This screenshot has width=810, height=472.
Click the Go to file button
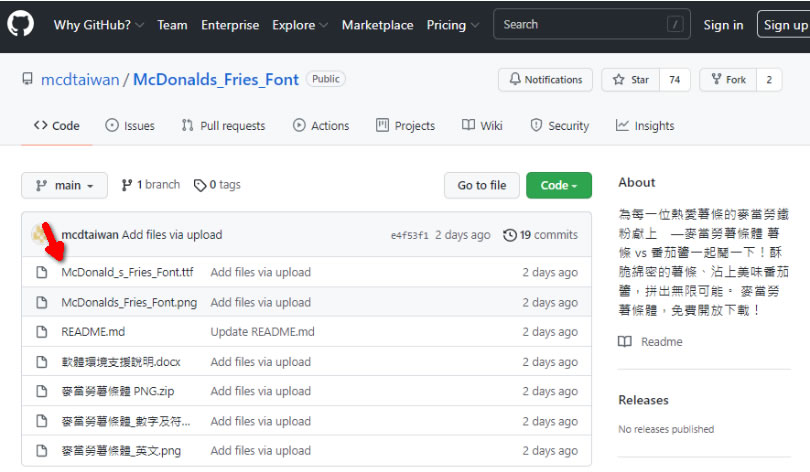coord(481,185)
